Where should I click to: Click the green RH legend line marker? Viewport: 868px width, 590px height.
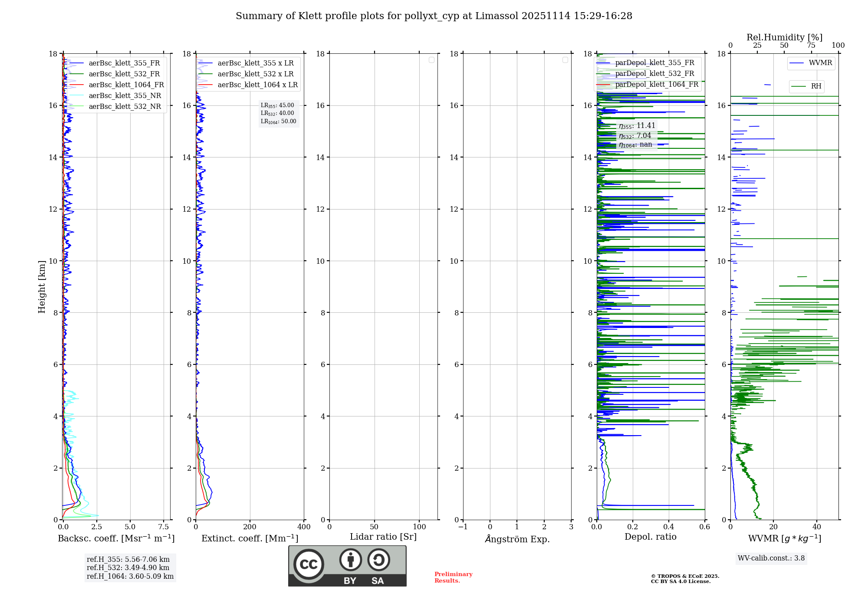pos(799,87)
